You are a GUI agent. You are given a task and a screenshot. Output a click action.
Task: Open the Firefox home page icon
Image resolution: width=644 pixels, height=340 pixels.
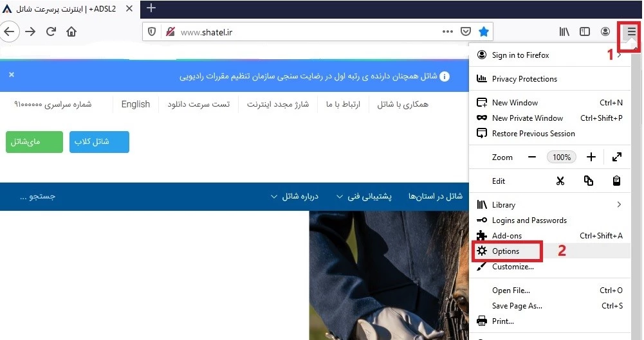(x=71, y=31)
